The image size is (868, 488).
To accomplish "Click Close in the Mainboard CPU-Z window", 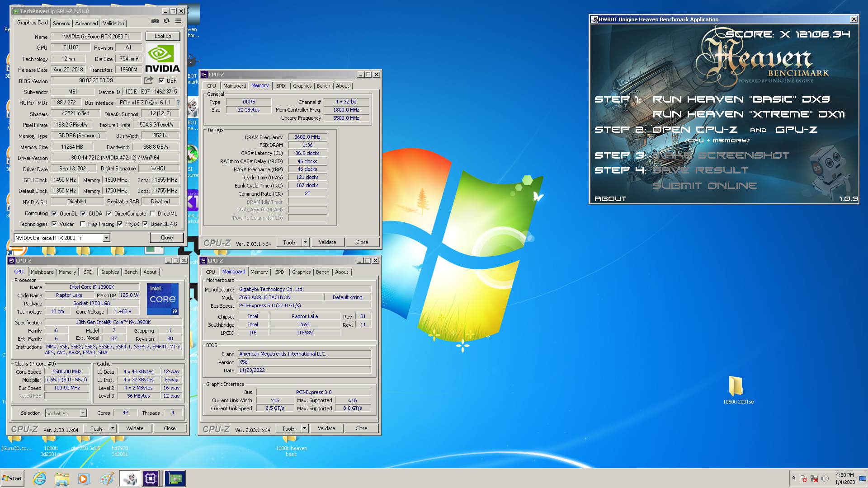I will 361,428.
